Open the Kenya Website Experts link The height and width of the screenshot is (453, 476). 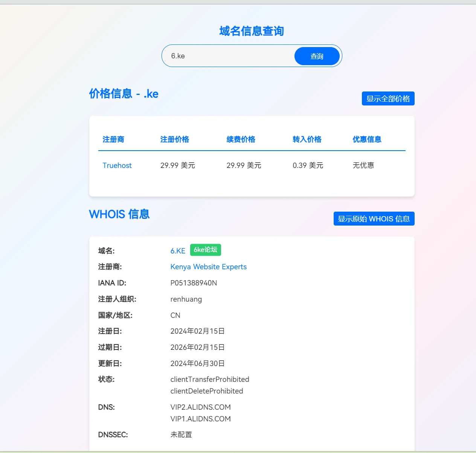(x=208, y=267)
